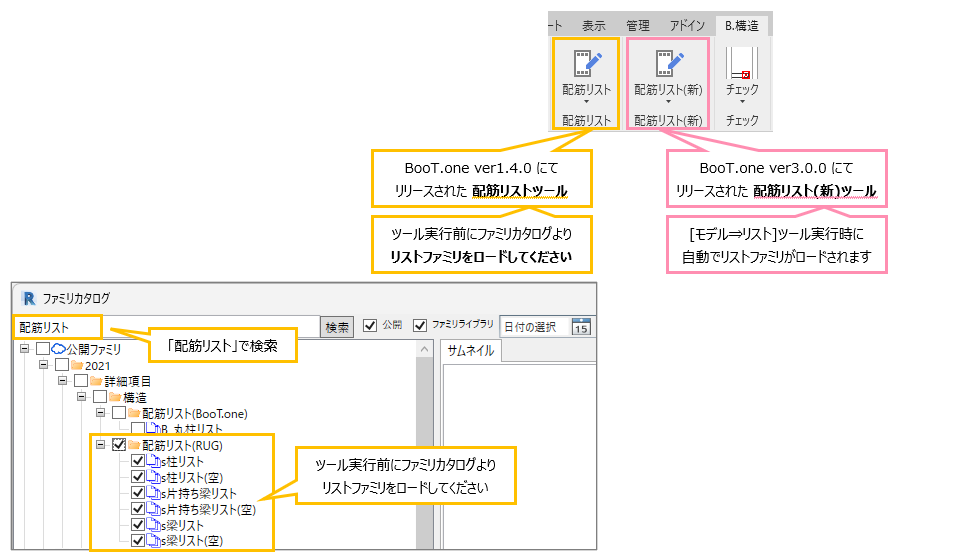Click the 配筋リスト(新) ribbon tool icon
Screen dimensions: 966x557
(x=668, y=63)
